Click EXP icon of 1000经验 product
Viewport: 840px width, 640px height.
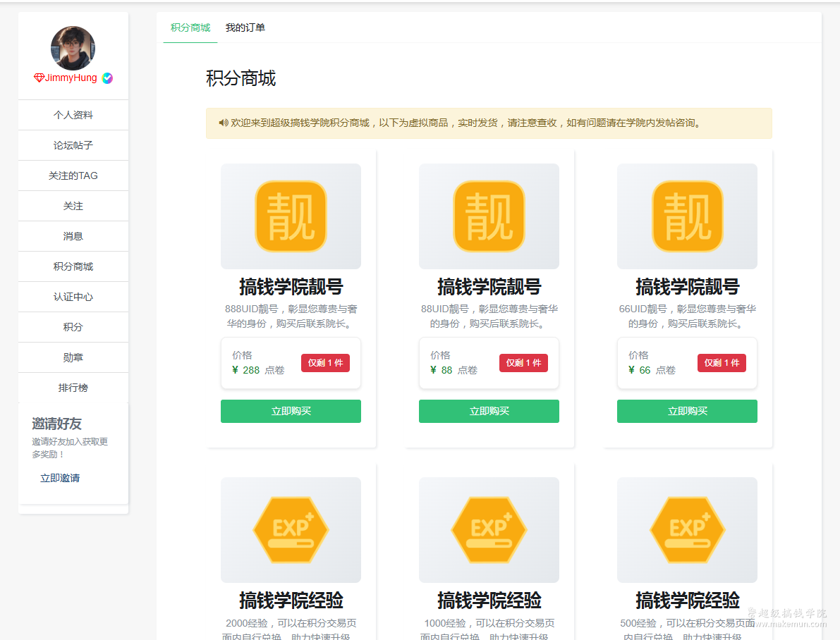[489, 529]
